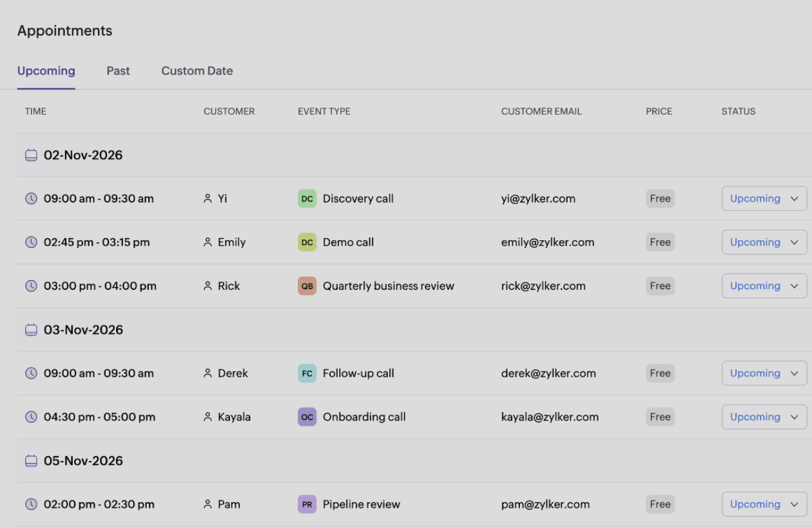Click the person icon next to Emily
The height and width of the screenshot is (528, 812).
coord(207,242)
